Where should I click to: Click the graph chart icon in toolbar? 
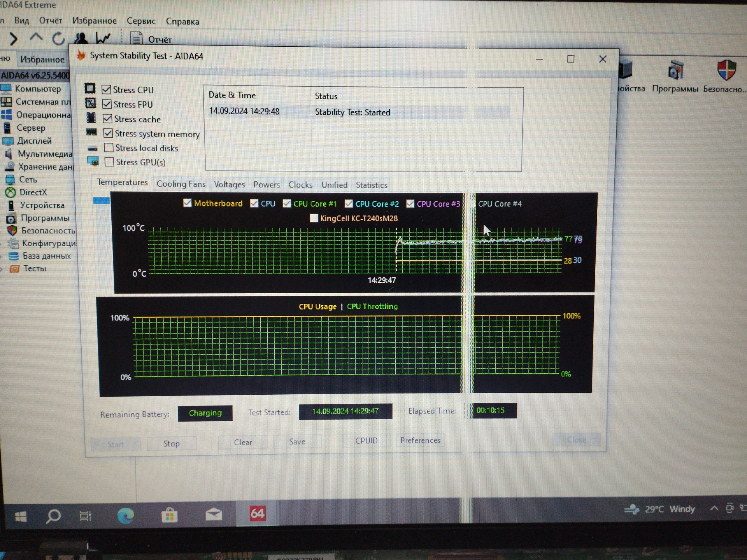click(103, 38)
